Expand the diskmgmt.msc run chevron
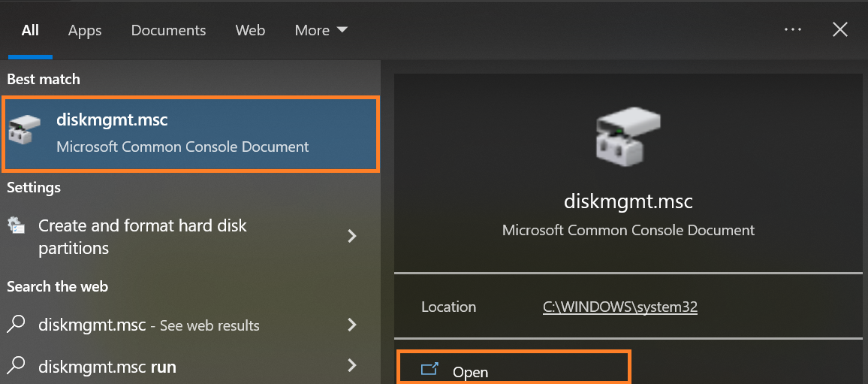The width and height of the screenshot is (868, 384). [351, 365]
